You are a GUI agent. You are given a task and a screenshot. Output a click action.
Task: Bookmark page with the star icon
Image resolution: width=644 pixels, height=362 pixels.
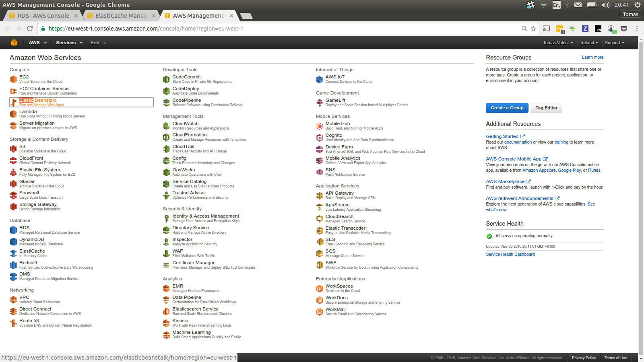533,29
